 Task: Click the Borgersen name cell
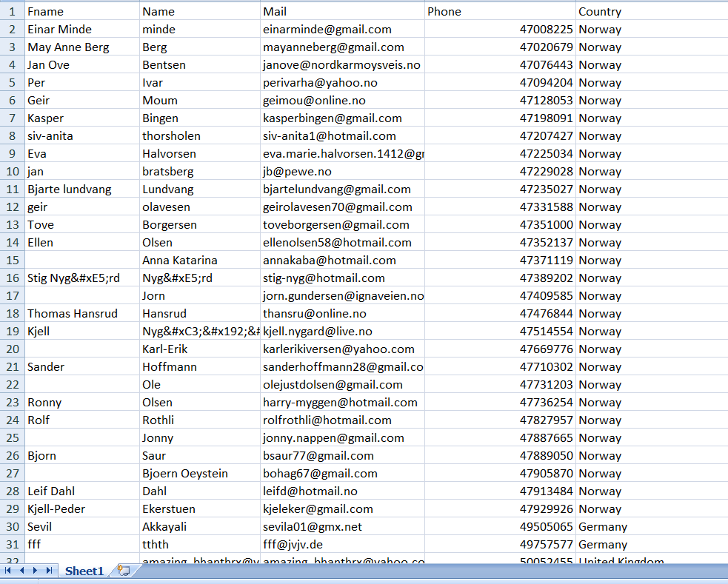(200, 224)
